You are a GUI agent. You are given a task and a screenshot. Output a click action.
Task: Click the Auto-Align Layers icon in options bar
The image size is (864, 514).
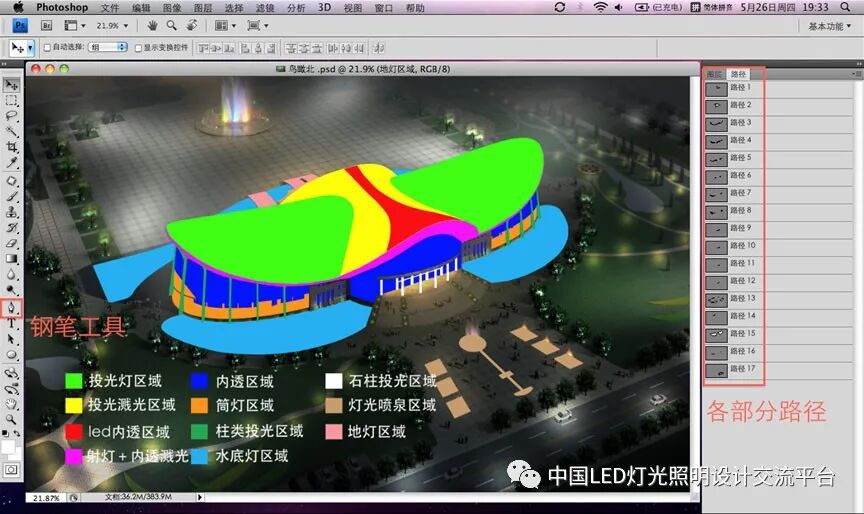379,48
